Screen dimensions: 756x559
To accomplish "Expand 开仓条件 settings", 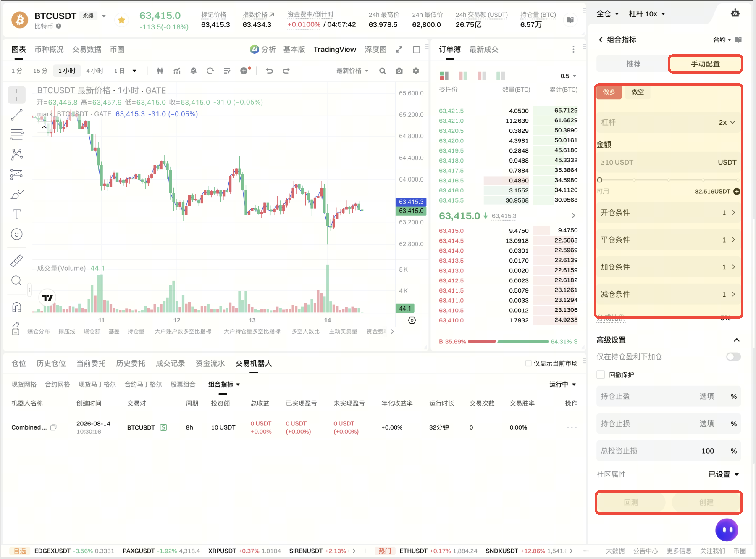I will coord(668,212).
